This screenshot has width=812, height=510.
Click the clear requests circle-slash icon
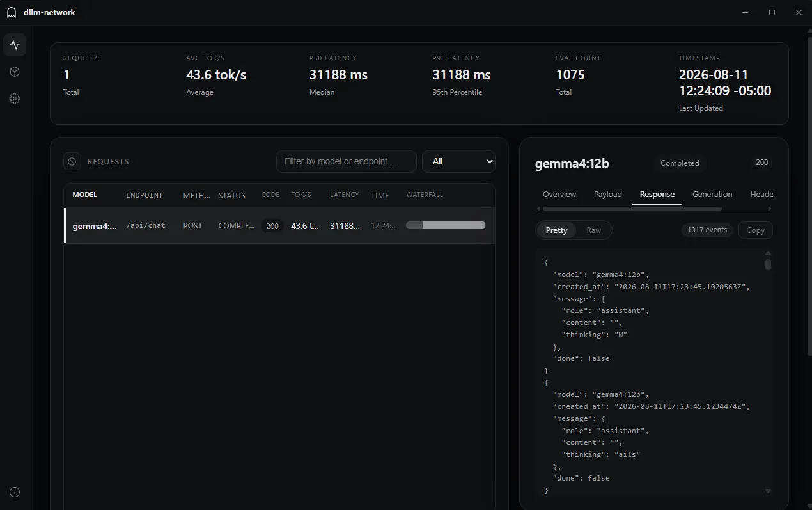tap(72, 162)
